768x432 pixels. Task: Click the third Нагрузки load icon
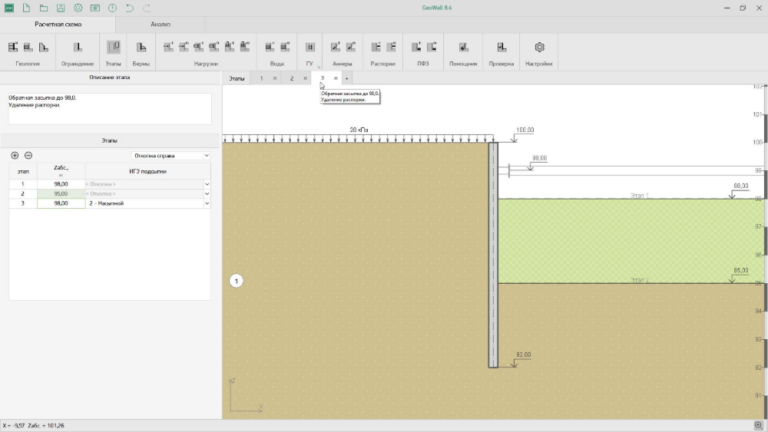coord(198,47)
